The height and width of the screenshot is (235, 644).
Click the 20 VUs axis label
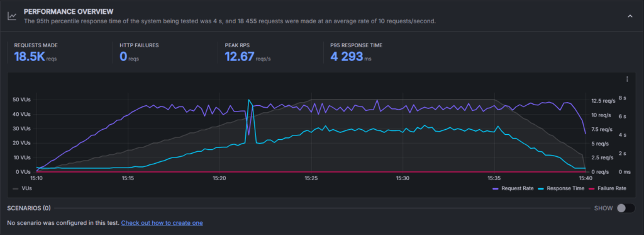pyautogui.click(x=22, y=143)
